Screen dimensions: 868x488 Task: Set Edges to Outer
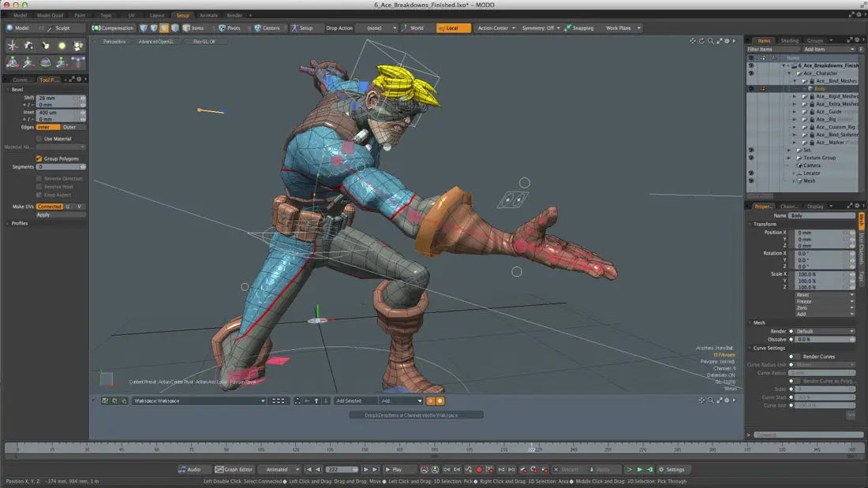tap(72, 127)
